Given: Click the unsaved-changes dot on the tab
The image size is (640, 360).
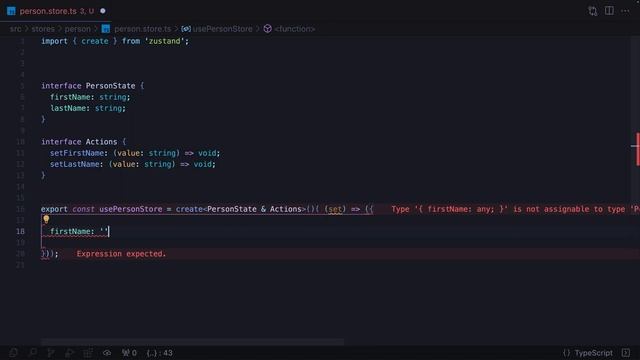Looking at the screenshot, I should (x=103, y=11).
